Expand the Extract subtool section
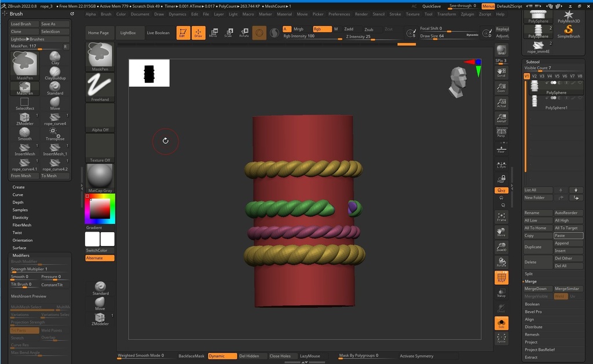The width and height of the screenshot is (593, 364). point(531,357)
